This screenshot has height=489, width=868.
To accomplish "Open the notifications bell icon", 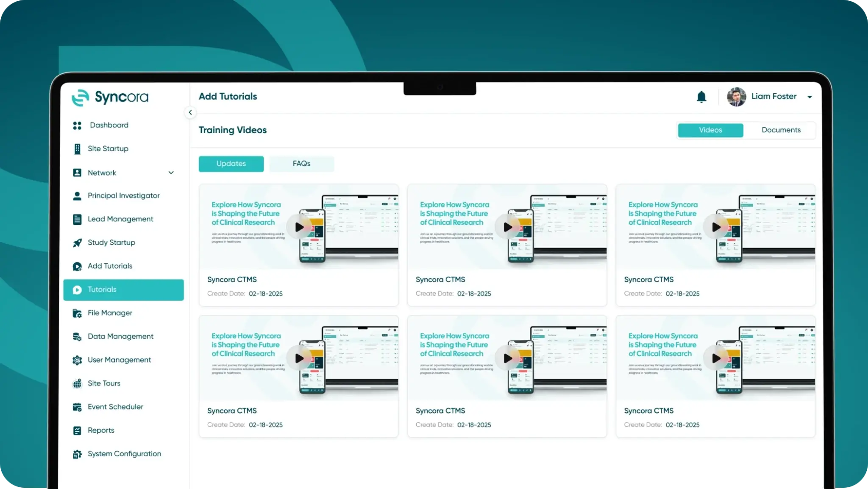I will click(701, 97).
